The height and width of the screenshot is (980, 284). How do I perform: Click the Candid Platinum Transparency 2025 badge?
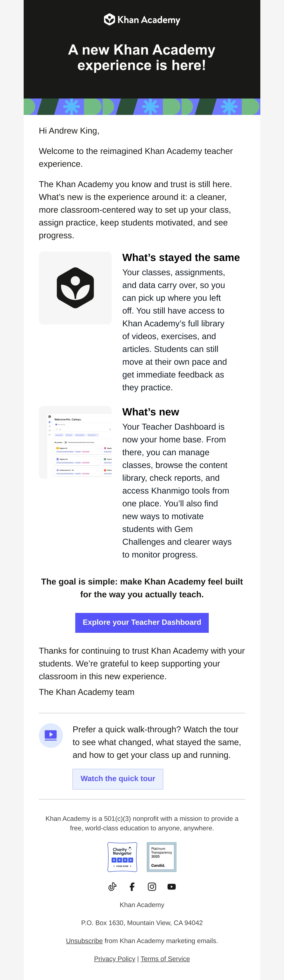tap(162, 857)
